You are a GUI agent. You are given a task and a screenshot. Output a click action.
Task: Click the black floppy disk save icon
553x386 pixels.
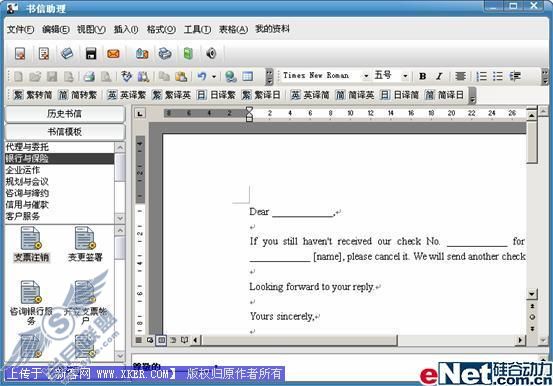click(91, 54)
